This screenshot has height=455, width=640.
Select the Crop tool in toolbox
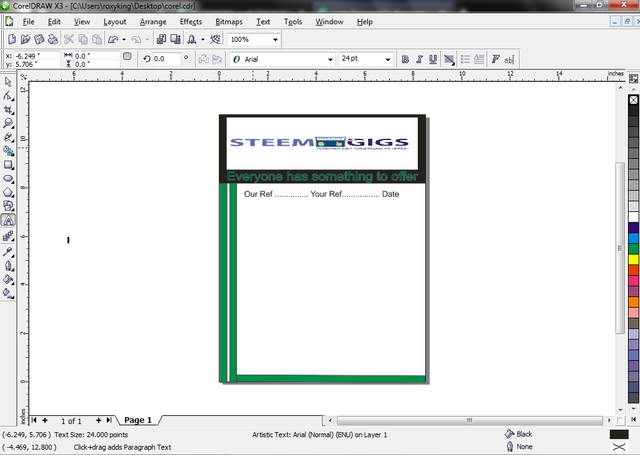coord(8,110)
